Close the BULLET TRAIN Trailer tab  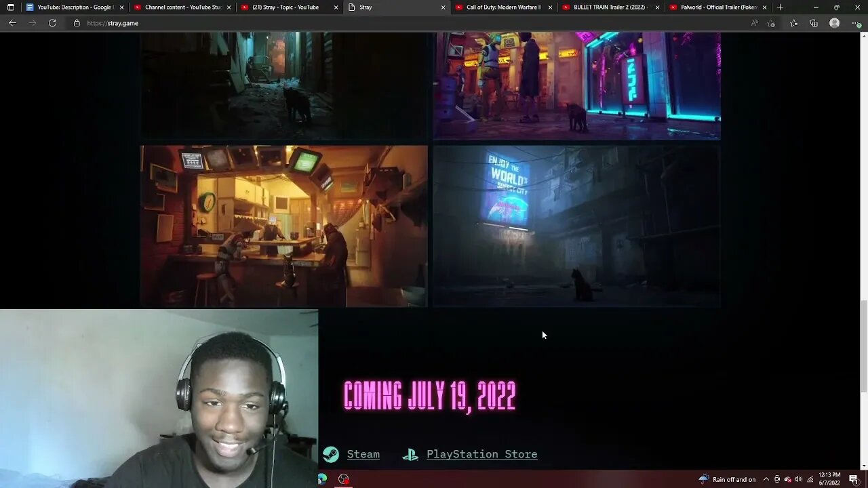(x=657, y=7)
